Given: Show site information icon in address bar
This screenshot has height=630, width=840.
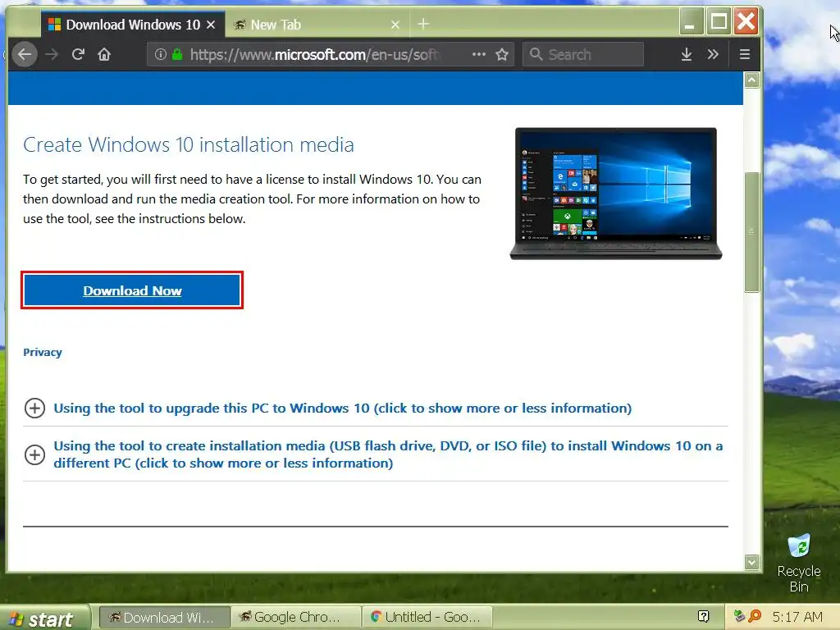Looking at the screenshot, I should [x=160, y=54].
